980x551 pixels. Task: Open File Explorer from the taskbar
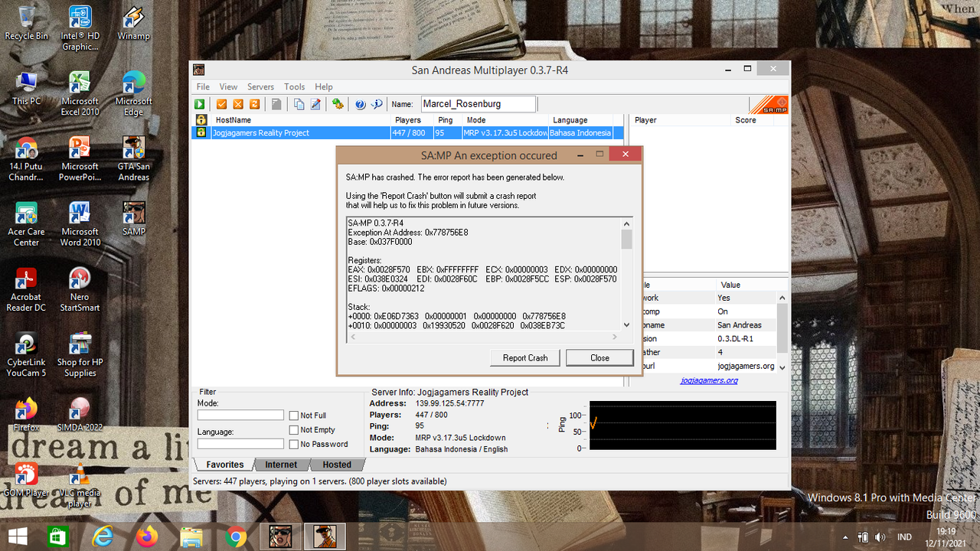(191, 536)
